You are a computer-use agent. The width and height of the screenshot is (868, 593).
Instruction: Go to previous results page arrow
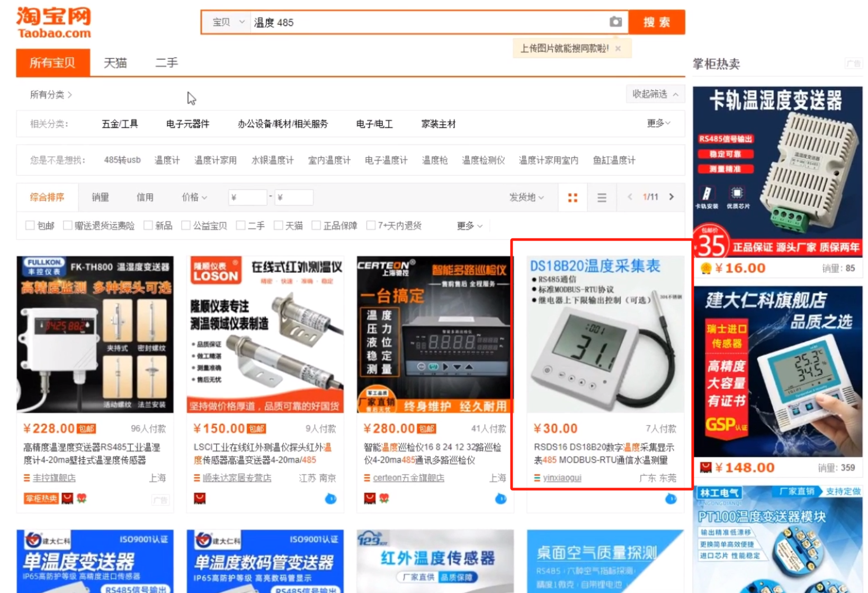[630, 197]
